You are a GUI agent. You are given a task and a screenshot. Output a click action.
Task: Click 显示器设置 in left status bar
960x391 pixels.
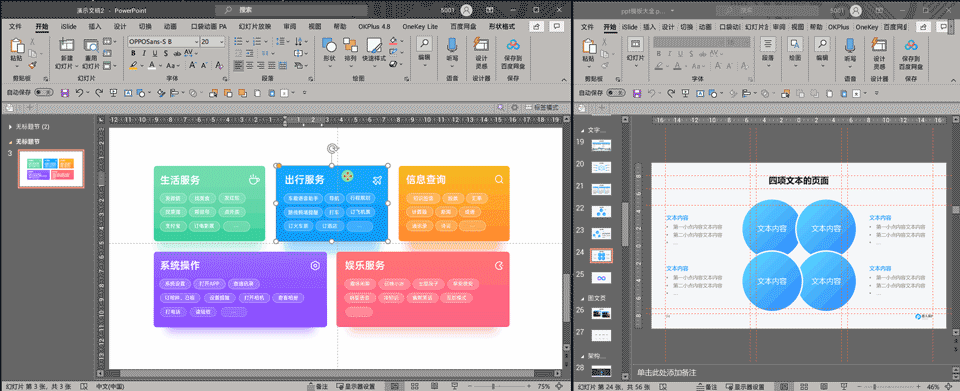355,386
